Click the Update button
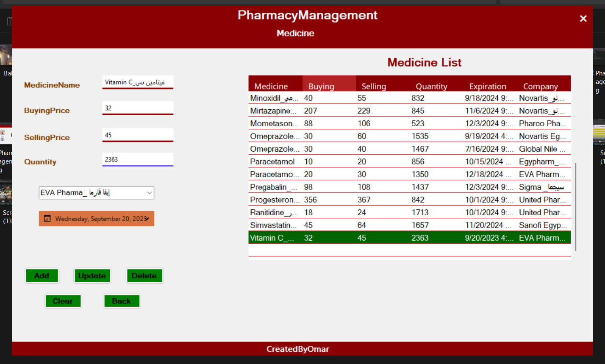The width and height of the screenshot is (605, 364). pos(92,276)
